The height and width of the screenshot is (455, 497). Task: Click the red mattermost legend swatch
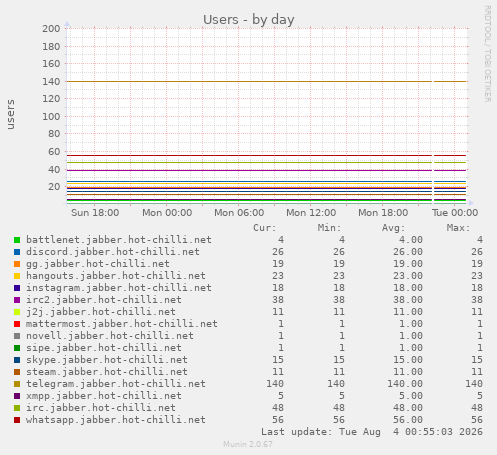[17, 324]
